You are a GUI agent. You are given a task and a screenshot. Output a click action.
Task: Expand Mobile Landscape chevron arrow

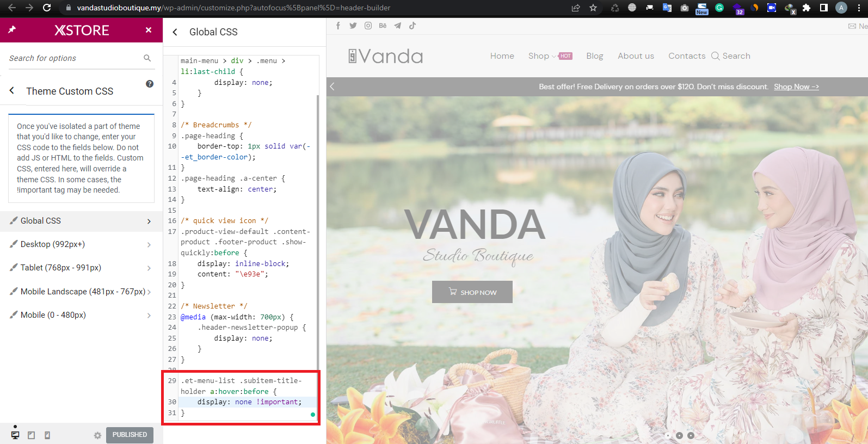149,292
